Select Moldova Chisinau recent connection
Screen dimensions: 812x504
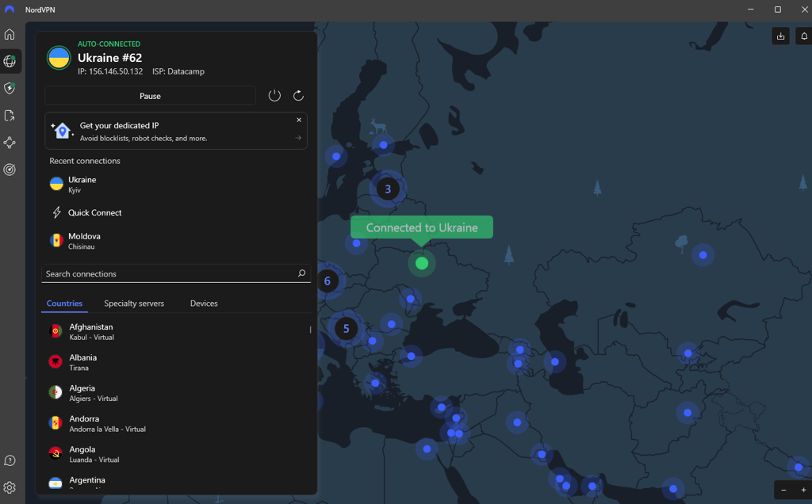176,241
